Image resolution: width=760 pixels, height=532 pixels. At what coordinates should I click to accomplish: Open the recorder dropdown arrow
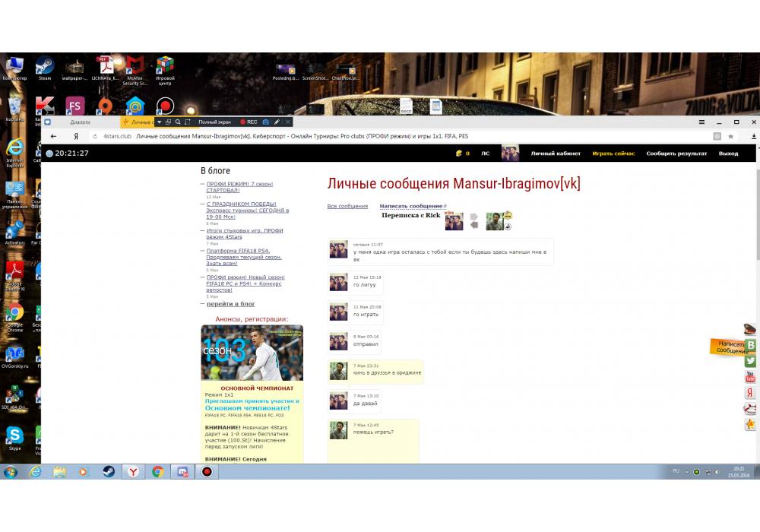[159, 122]
